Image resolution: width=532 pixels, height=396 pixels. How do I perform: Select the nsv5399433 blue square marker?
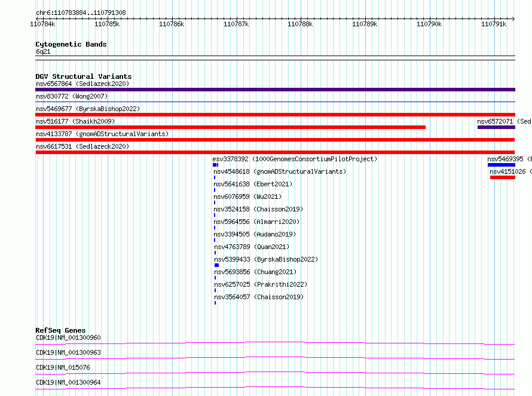pos(216,265)
